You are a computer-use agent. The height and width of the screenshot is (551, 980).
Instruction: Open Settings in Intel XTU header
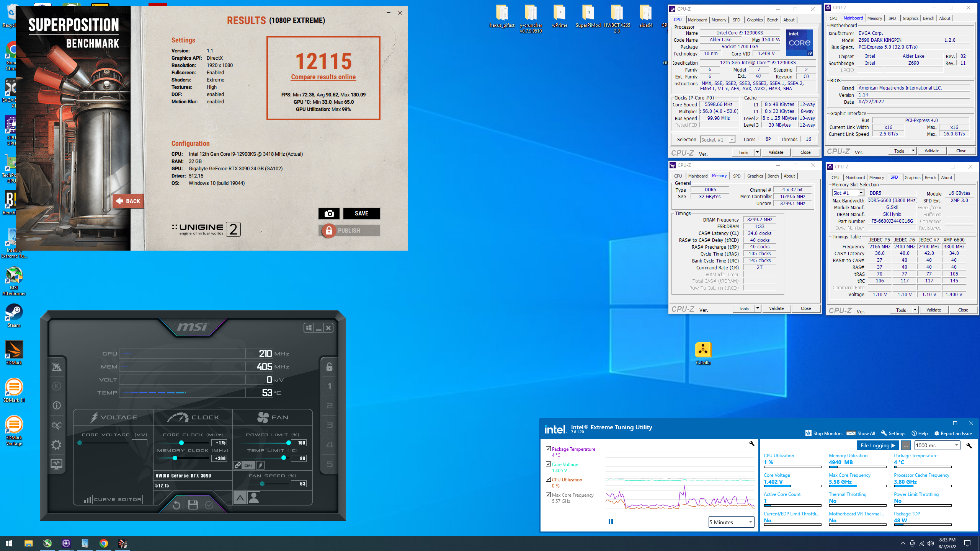[893, 433]
